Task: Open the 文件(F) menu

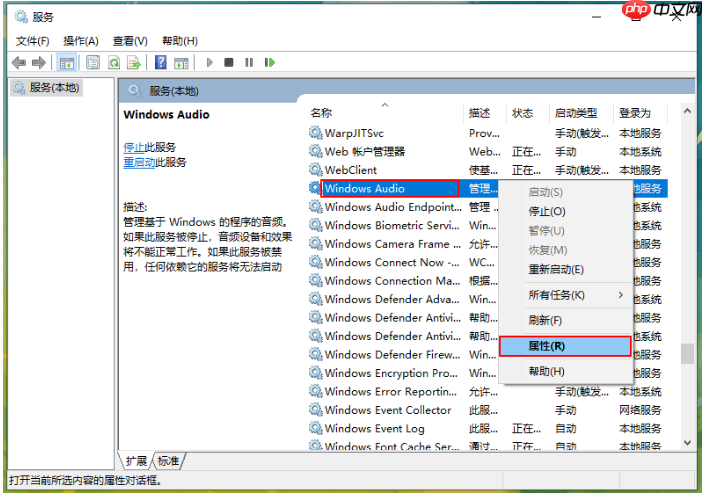Action: [32, 41]
